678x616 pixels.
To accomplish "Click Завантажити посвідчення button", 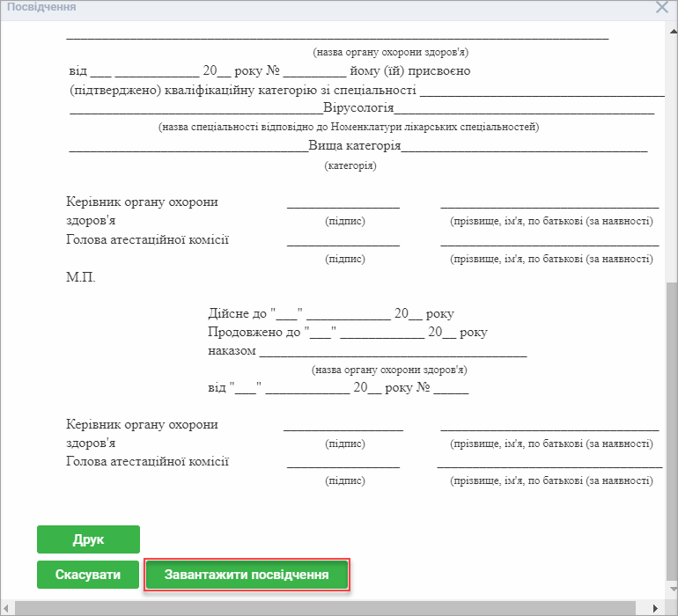I will pyautogui.click(x=247, y=575).
